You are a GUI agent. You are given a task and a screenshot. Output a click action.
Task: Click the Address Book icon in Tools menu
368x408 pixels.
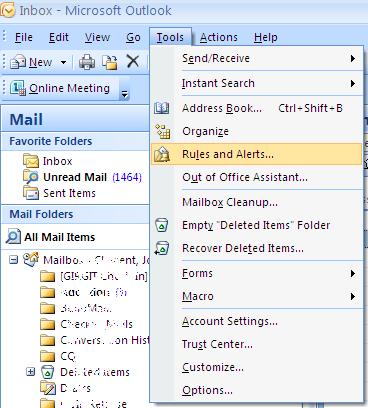162,108
